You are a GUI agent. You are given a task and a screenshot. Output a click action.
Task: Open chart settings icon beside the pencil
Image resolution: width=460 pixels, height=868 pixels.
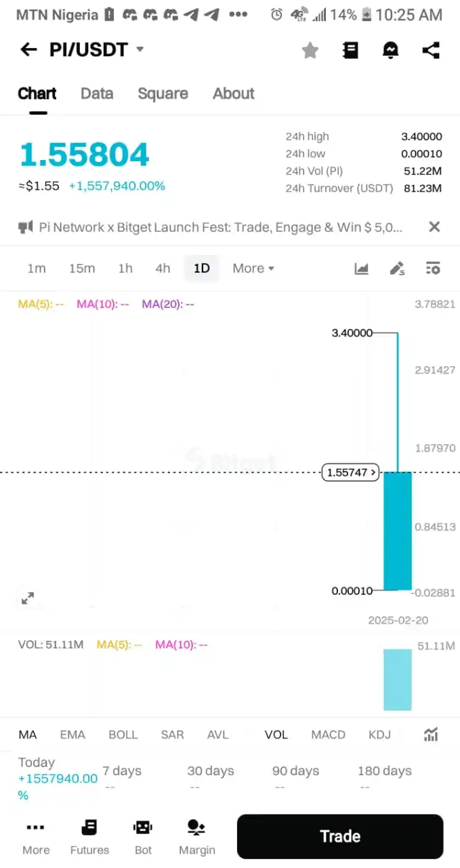434,269
